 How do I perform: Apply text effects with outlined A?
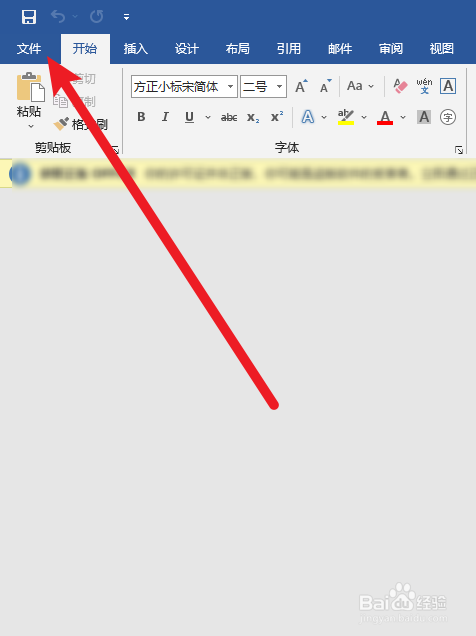point(308,117)
